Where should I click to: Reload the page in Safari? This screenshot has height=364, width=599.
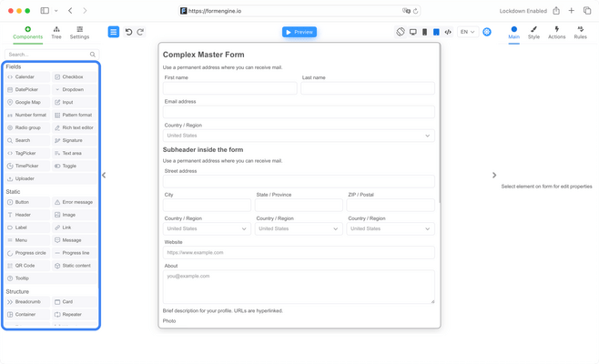click(x=416, y=11)
